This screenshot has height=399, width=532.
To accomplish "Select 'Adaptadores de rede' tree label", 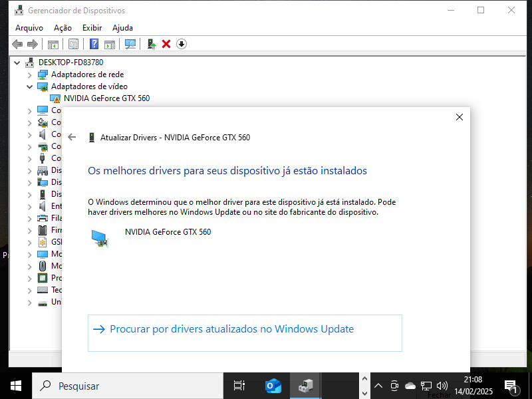I will pos(87,74).
